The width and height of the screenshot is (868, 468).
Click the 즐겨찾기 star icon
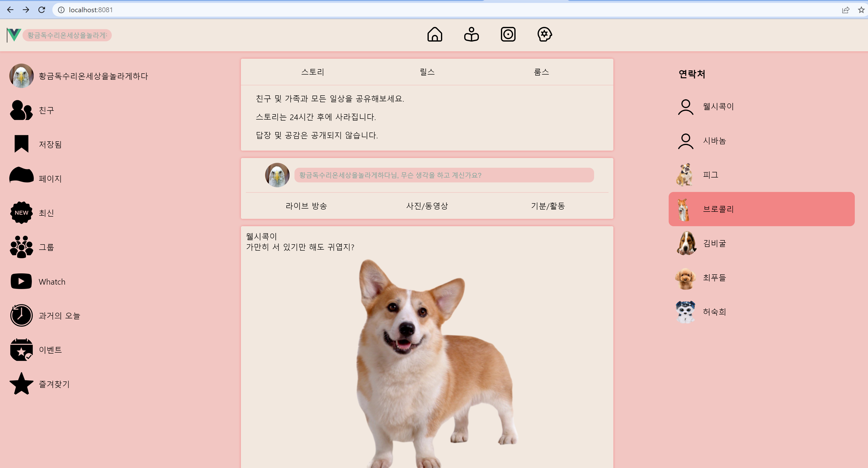[x=22, y=384]
